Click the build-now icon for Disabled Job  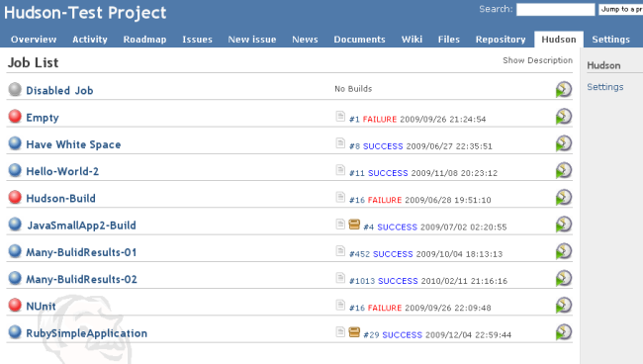(x=564, y=89)
